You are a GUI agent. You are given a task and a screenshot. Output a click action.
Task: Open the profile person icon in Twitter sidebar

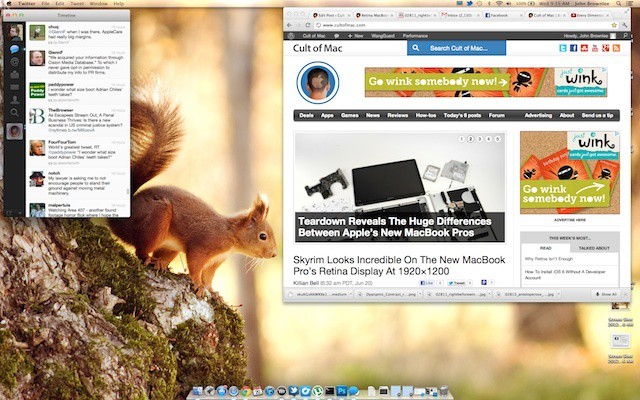(x=15, y=99)
